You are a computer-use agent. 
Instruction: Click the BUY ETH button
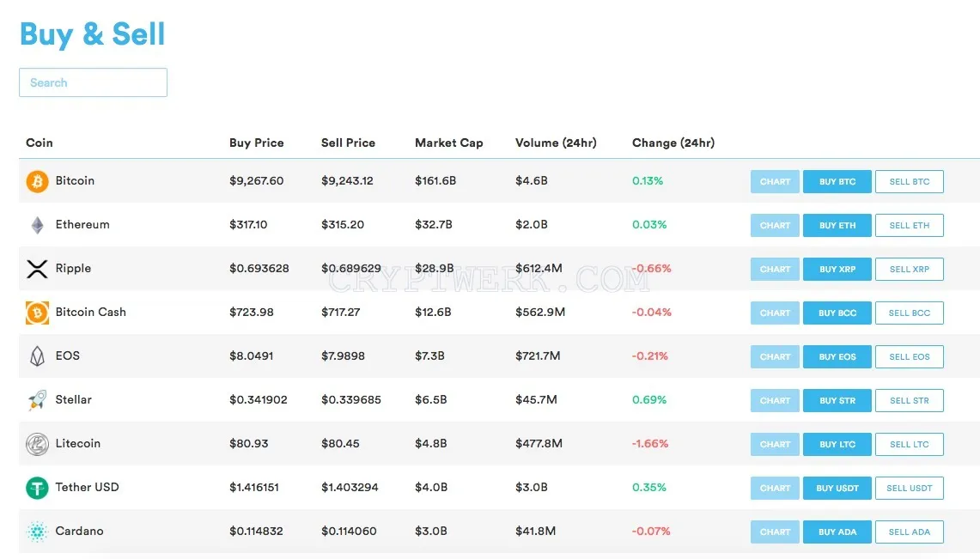point(837,226)
